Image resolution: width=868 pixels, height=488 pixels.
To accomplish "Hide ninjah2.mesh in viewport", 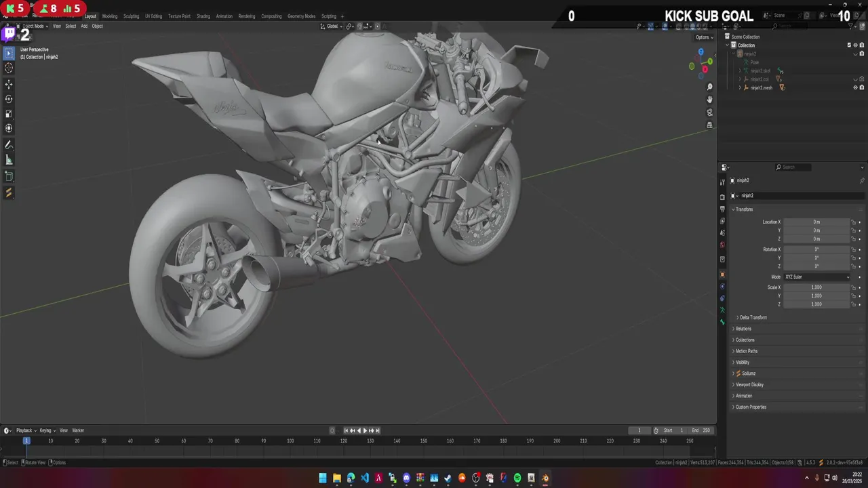I will [x=855, y=87].
